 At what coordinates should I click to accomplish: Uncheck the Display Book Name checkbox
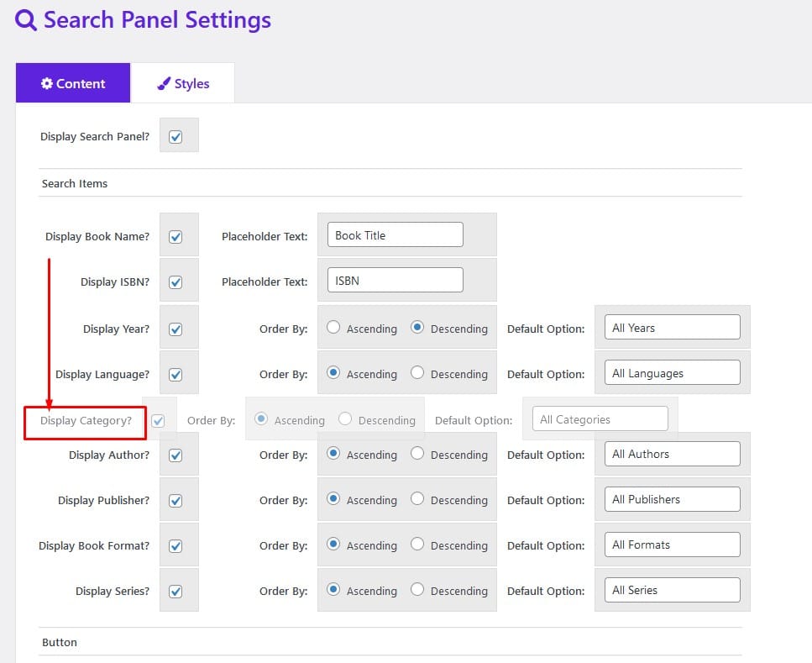tap(175, 237)
